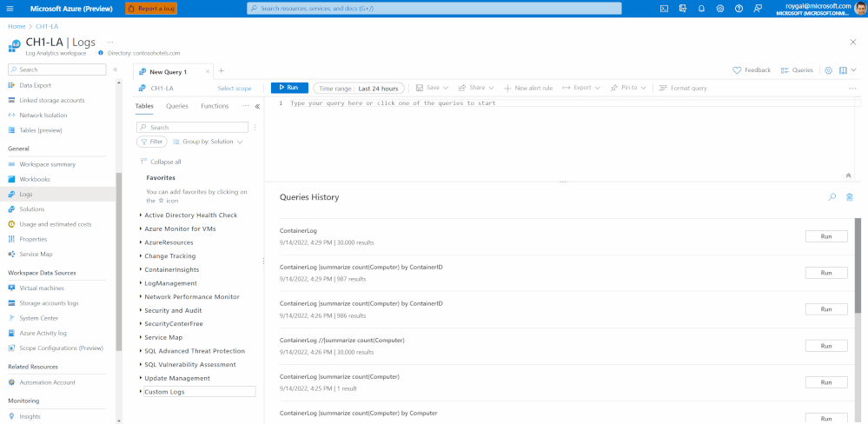Open the directory and subscription filter icon

click(x=683, y=9)
